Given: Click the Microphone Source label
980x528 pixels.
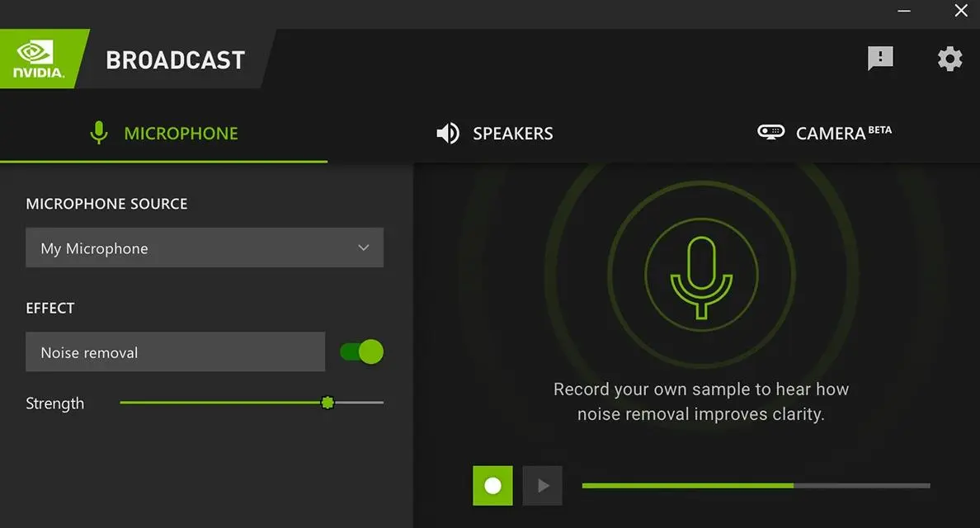Looking at the screenshot, I should (106, 204).
